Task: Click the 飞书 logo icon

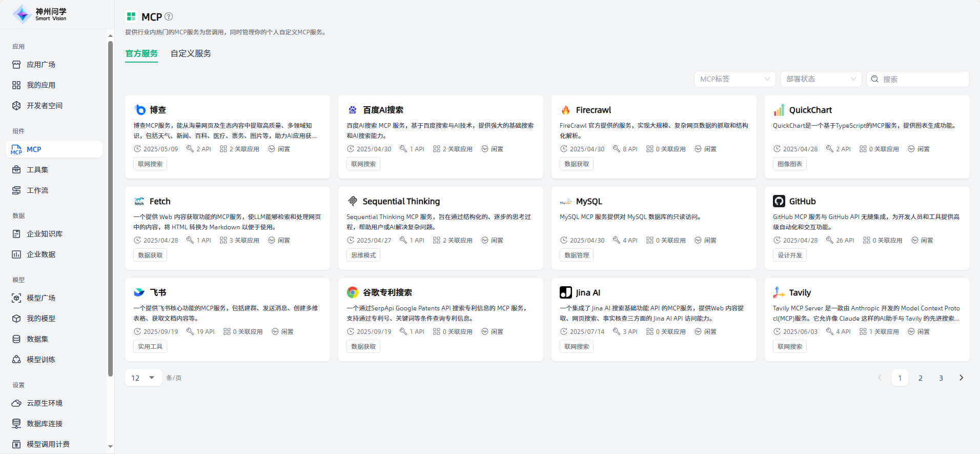Action: 139,292
